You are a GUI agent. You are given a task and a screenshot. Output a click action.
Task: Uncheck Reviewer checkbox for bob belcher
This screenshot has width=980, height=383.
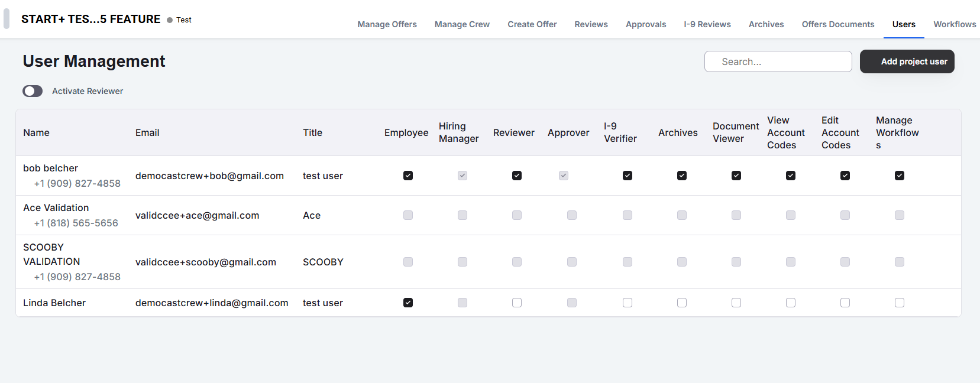517,176
